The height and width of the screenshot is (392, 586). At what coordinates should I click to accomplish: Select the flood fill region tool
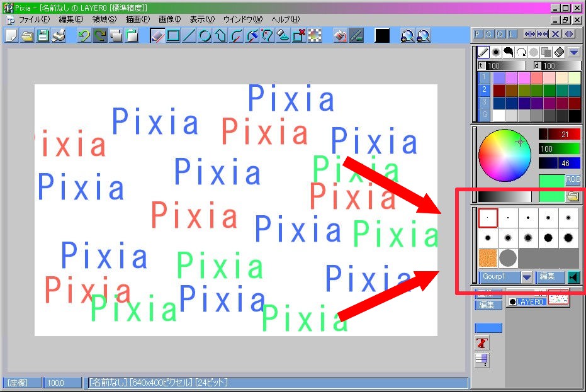coord(252,36)
